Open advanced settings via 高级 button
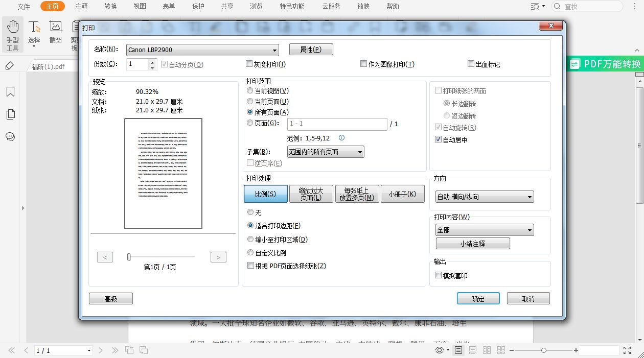 110,298
